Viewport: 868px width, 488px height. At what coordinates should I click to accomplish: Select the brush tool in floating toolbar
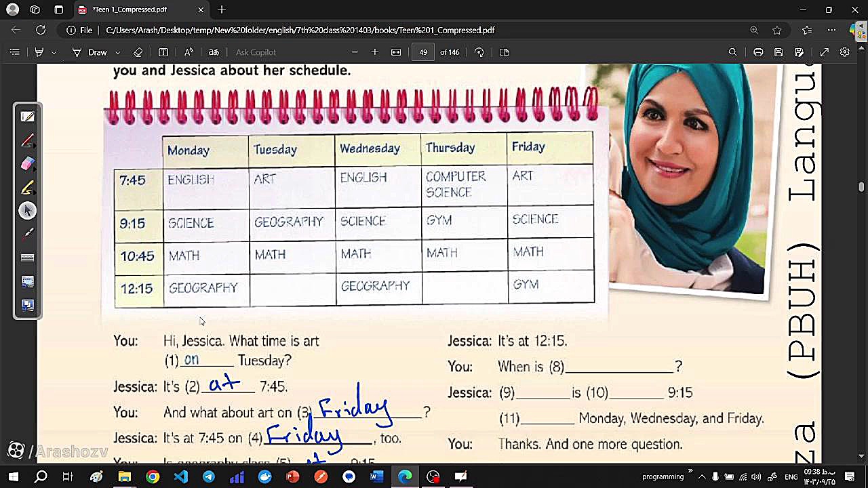28,235
